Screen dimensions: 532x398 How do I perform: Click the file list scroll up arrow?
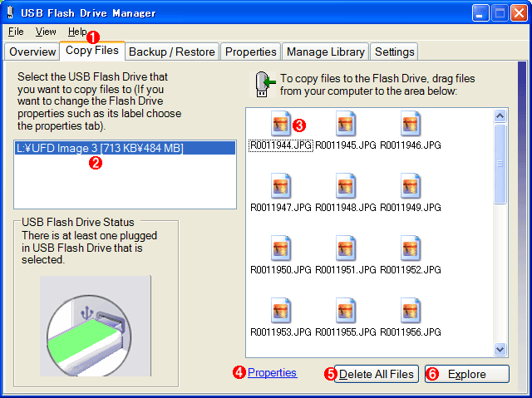(x=500, y=116)
